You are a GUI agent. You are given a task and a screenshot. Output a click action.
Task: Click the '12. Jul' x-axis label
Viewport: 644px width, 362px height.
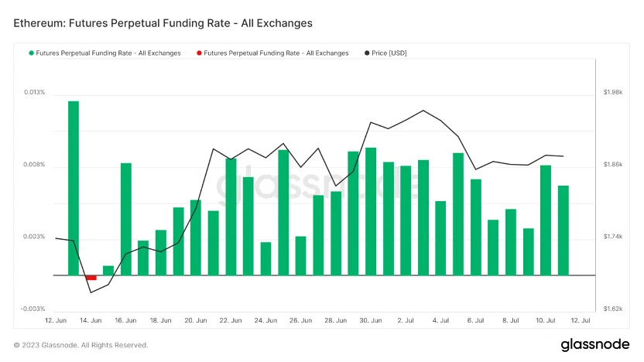(x=581, y=319)
